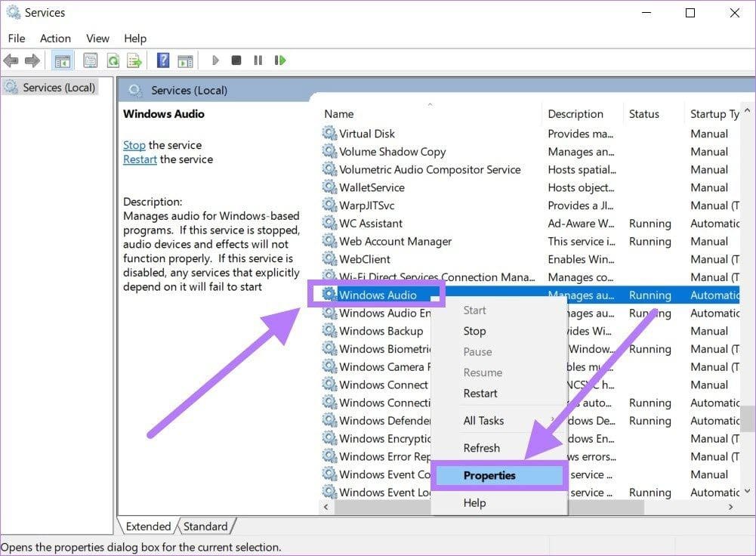
Task: Select the WarpJITSvc service
Action: point(366,205)
